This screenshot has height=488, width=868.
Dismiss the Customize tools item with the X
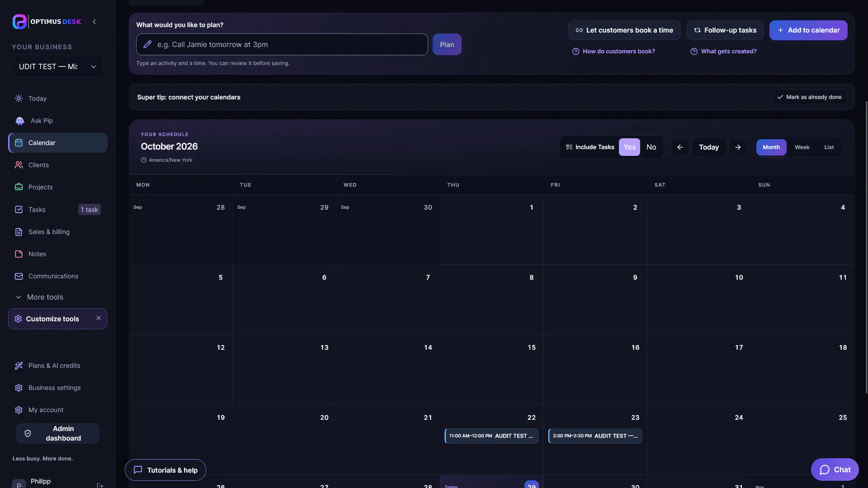99,318
